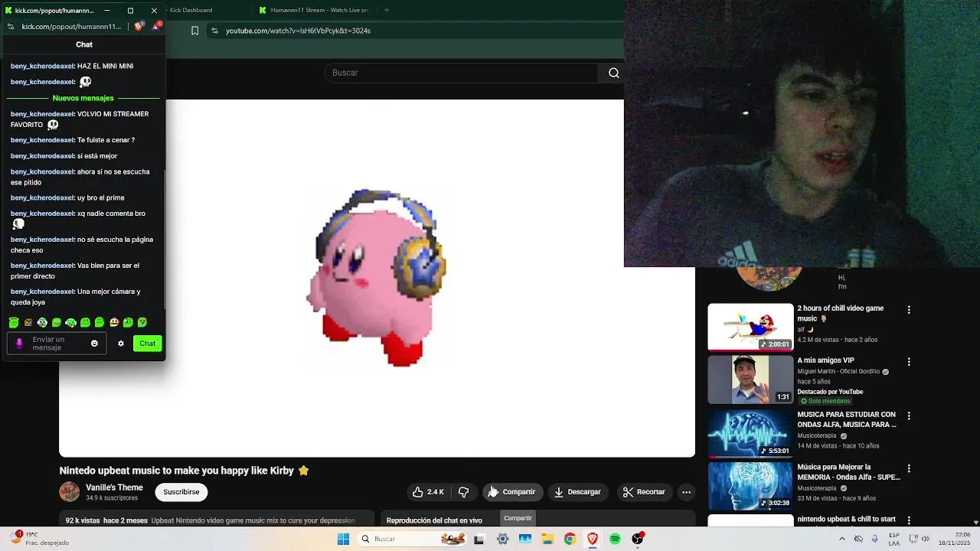This screenshot has width=980, height=551.
Task: Open 'nintendo upbeat & chill to start' video
Action: [846, 519]
